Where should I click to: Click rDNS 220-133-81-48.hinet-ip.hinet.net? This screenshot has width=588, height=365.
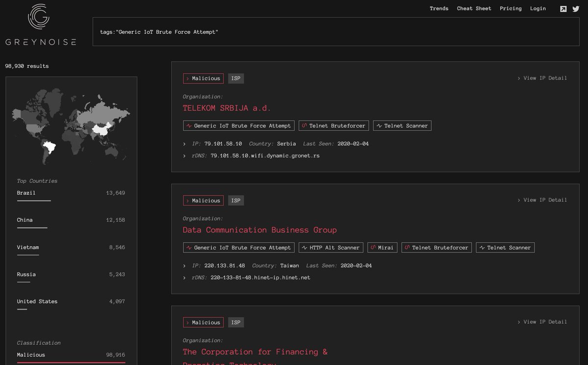(260, 278)
